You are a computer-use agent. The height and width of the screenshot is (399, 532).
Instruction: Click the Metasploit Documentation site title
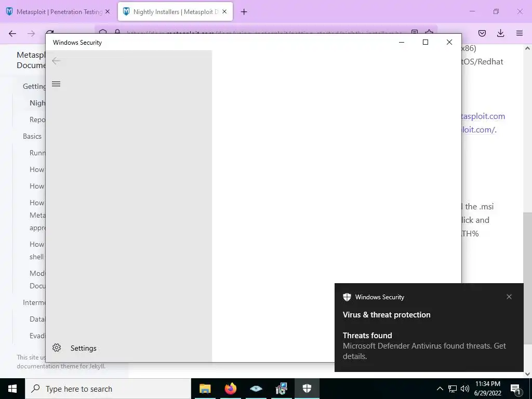coord(31,60)
